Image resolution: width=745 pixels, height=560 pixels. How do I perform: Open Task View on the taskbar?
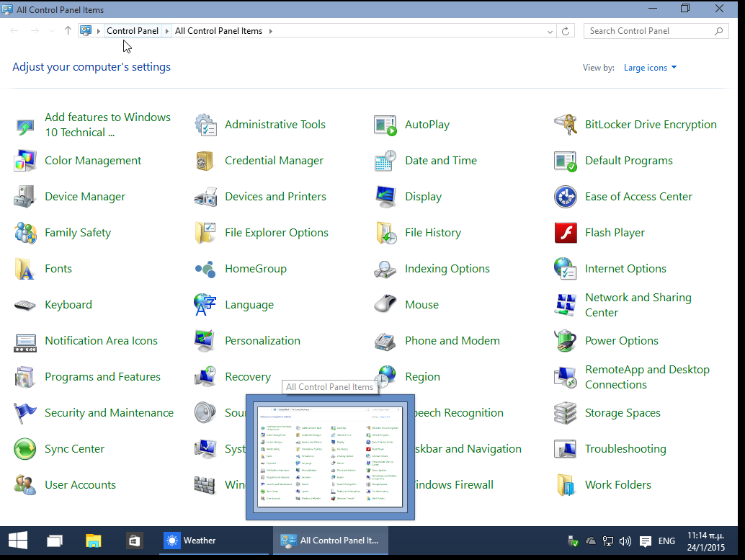click(55, 541)
